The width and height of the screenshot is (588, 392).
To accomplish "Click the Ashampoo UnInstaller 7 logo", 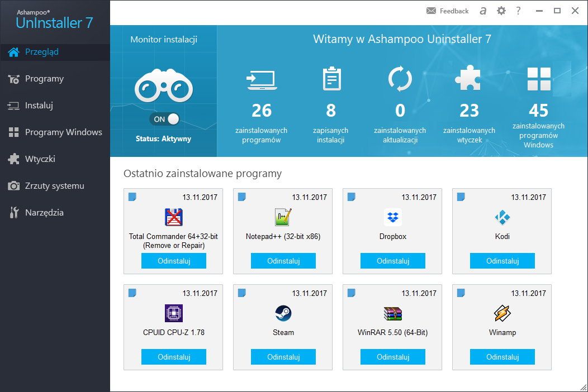I will (54, 20).
